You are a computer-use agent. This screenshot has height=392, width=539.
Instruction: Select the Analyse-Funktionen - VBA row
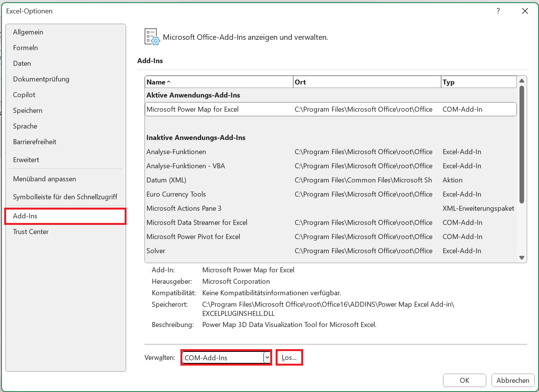331,166
